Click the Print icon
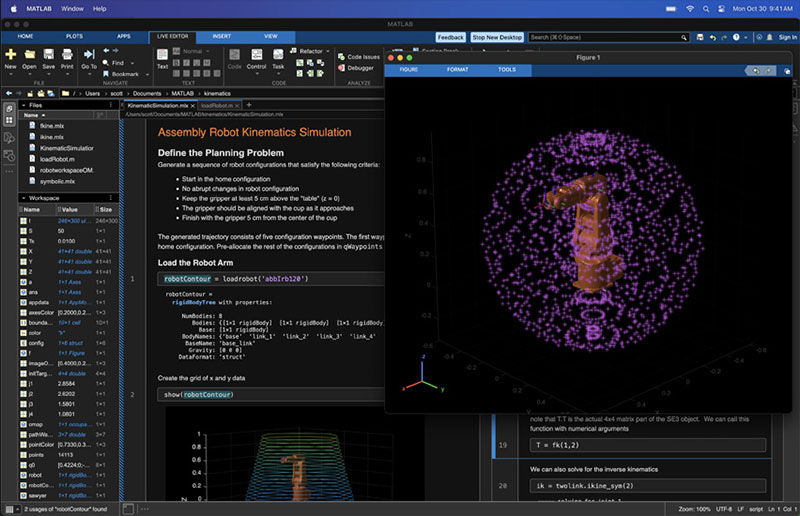Image resolution: width=800 pixels, height=516 pixels. 67,54
